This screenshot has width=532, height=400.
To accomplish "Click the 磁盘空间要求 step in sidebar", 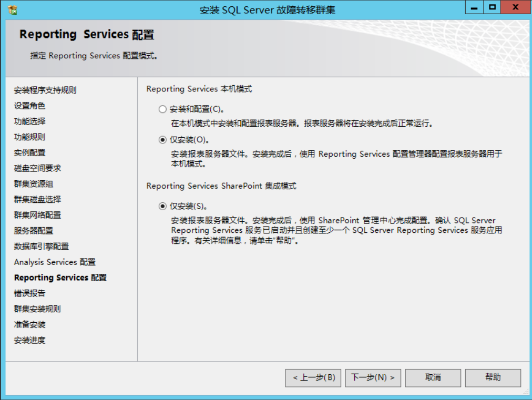I will [x=37, y=168].
